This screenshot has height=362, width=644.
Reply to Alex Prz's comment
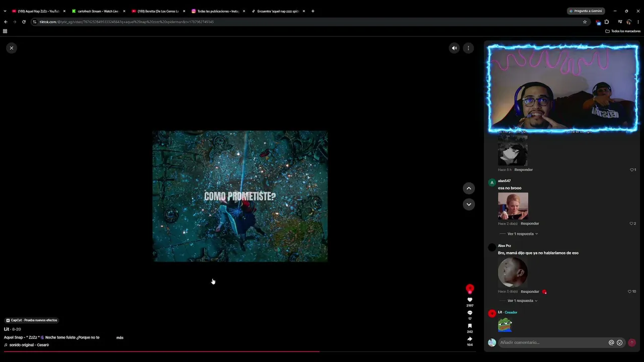tap(530, 292)
